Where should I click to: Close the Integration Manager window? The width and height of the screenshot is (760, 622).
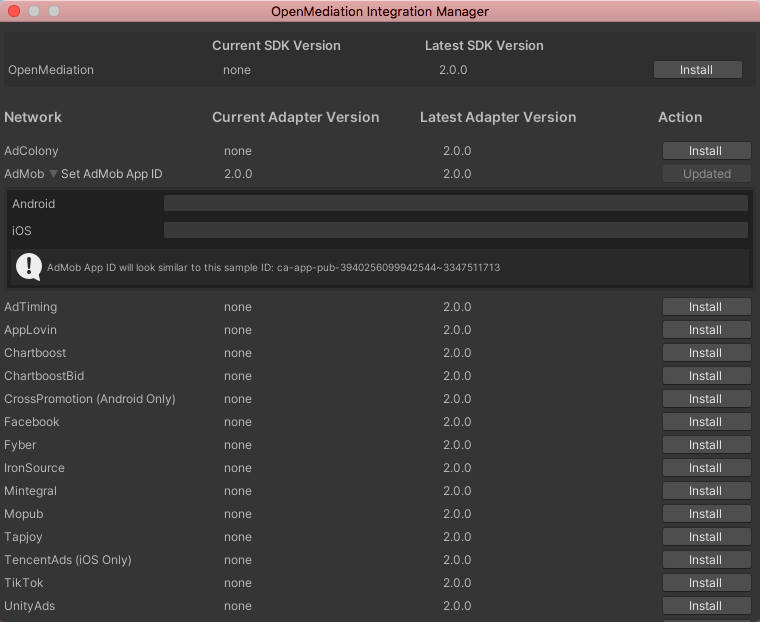coord(14,11)
